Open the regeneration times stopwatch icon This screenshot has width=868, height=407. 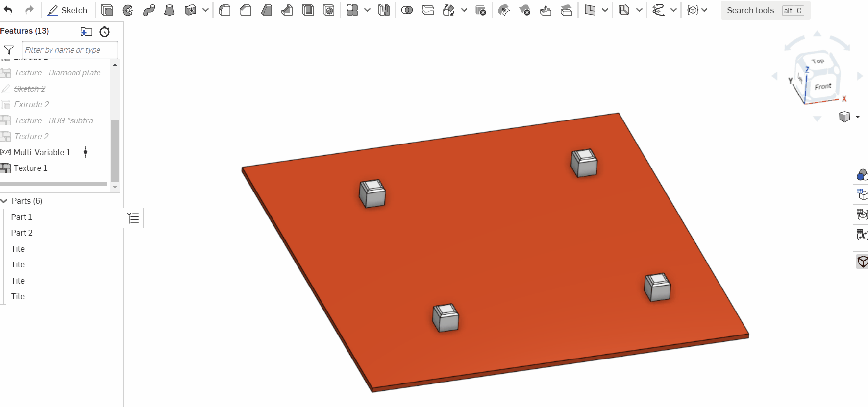coord(104,32)
